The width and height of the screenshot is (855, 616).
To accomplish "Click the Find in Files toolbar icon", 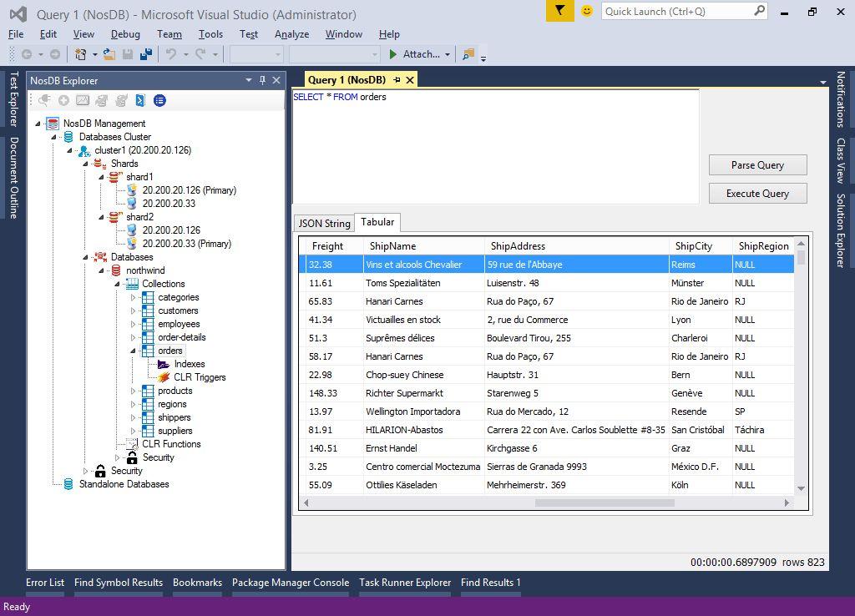I will [468, 54].
